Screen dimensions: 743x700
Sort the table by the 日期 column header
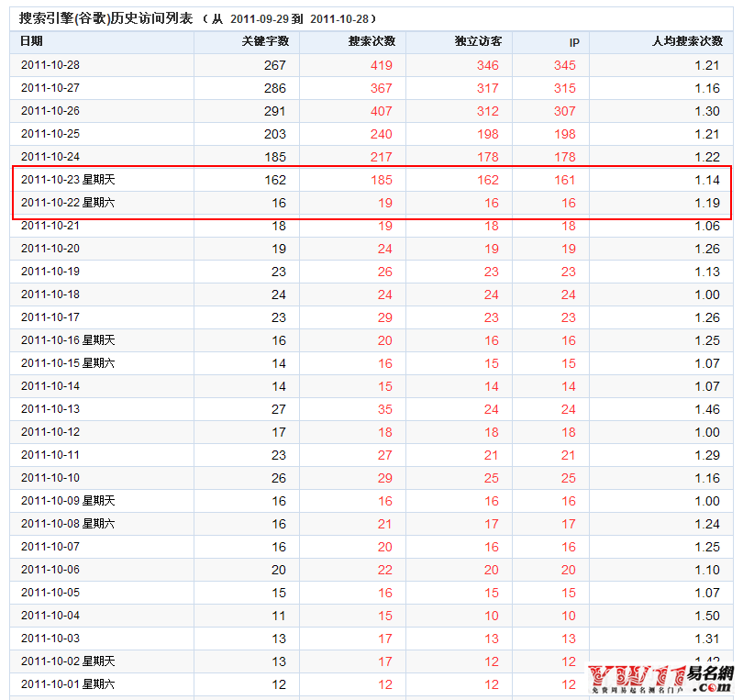31,41
